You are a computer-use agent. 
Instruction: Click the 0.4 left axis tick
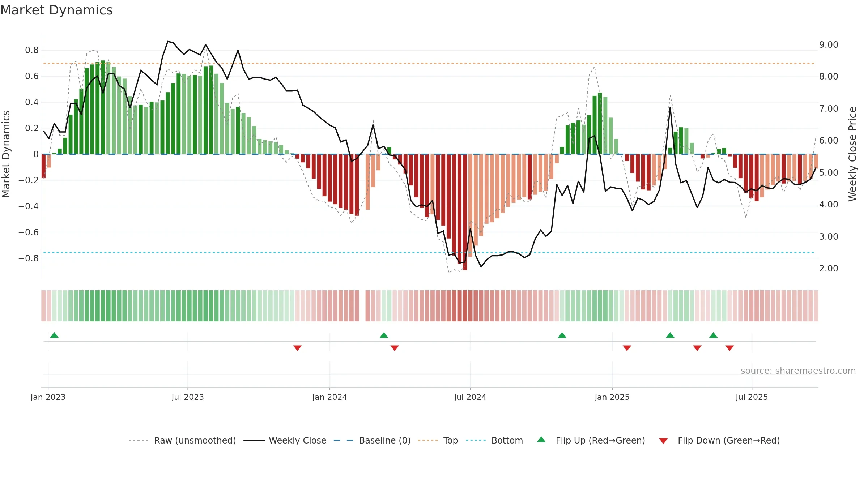[32, 102]
